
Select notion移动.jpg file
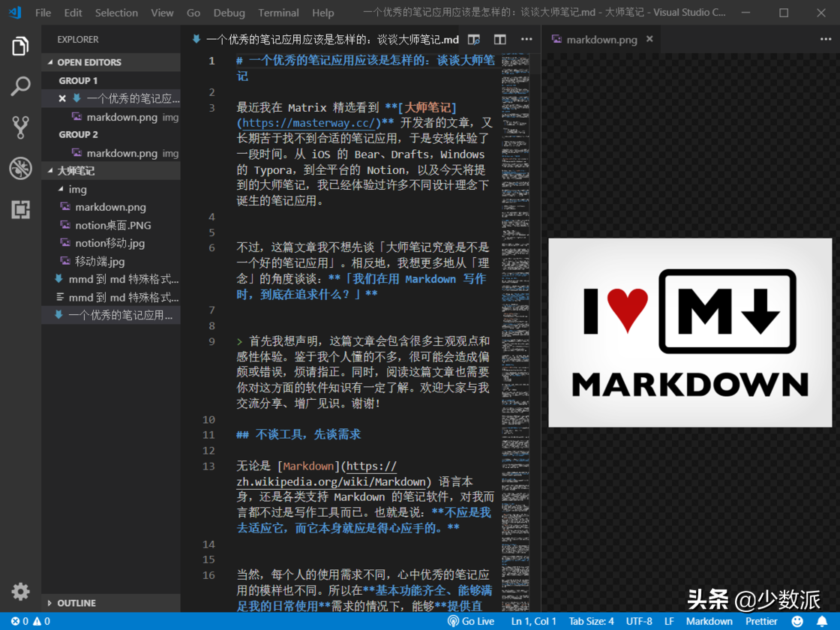[x=111, y=243]
